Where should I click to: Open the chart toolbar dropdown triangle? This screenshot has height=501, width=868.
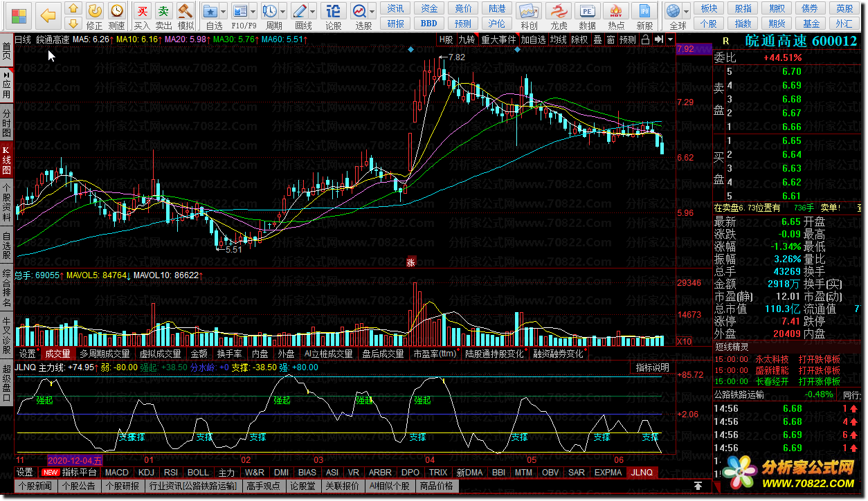(670, 39)
